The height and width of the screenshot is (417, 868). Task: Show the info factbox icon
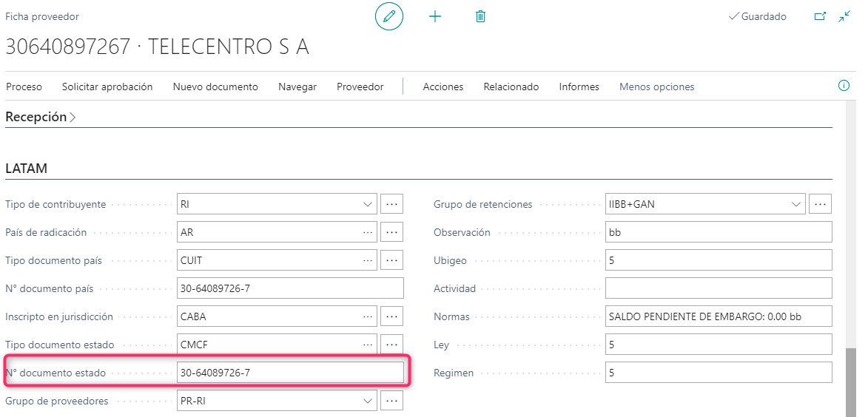tap(844, 86)
